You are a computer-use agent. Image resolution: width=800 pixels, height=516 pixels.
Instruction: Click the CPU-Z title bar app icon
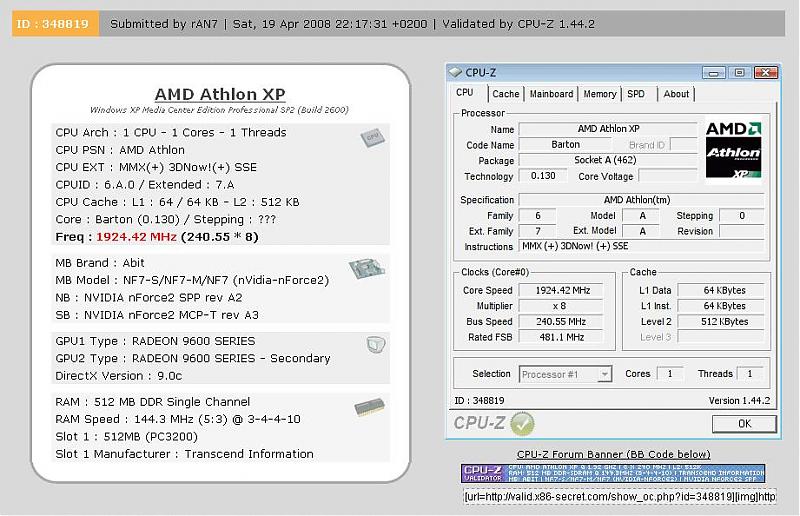point(455,72)
